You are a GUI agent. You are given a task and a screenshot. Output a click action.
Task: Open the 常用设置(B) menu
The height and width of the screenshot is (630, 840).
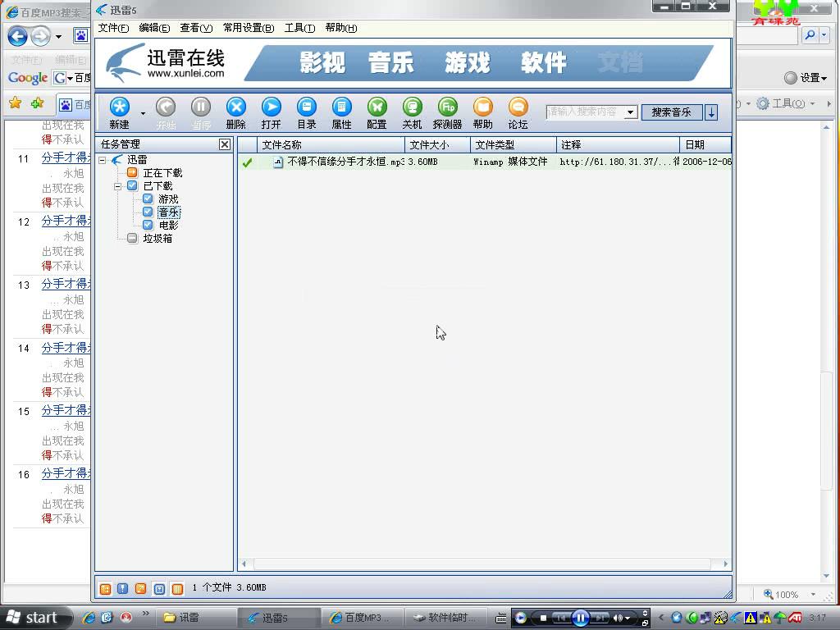click(x=249, y=28)
